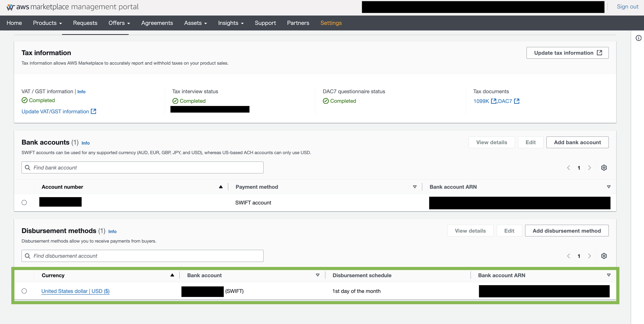
Task: Sort by Account number ascending arrow
Action: pyautogui.click(x=221, y=187)
